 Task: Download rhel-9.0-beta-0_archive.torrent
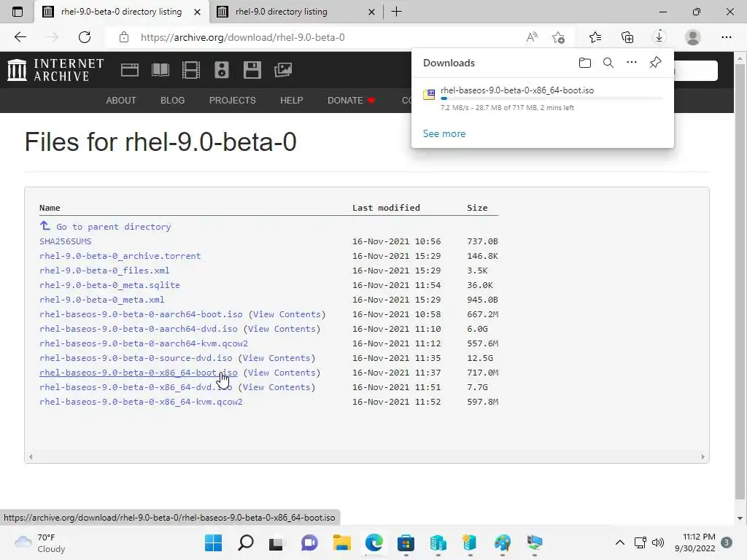click(x=120, y=256)
